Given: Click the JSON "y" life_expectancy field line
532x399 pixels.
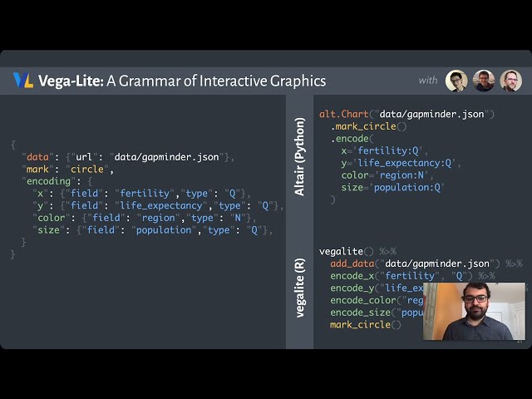Looking at the screenshot, I should [158, 206].
